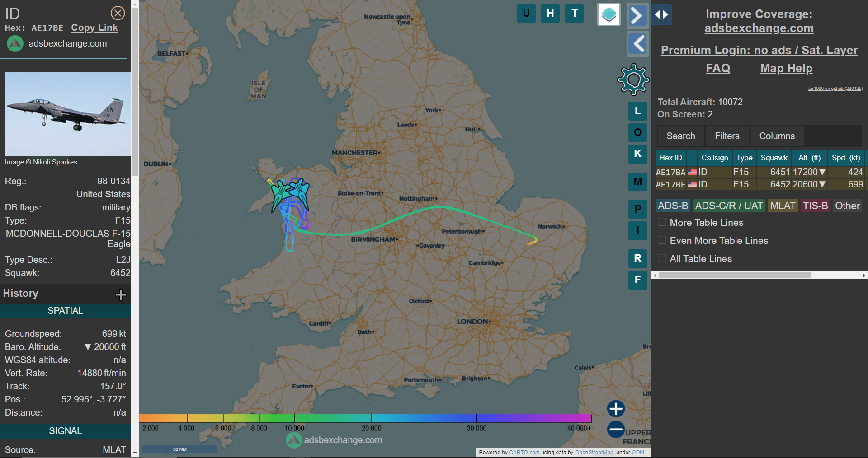
Task: Click US flag in AE17BA row
Action: [692, 172]
